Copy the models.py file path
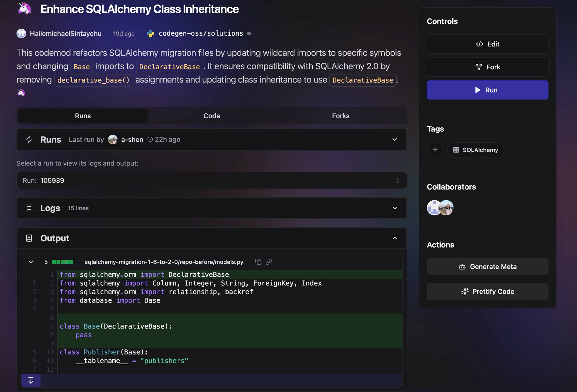Image resolution: width=577 pixels, height=392 pixels. [258, 262]
